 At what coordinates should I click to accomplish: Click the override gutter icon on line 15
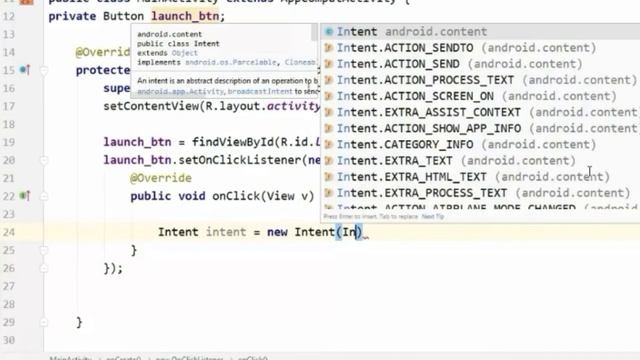pyautogui.click(x=25, y=70)
